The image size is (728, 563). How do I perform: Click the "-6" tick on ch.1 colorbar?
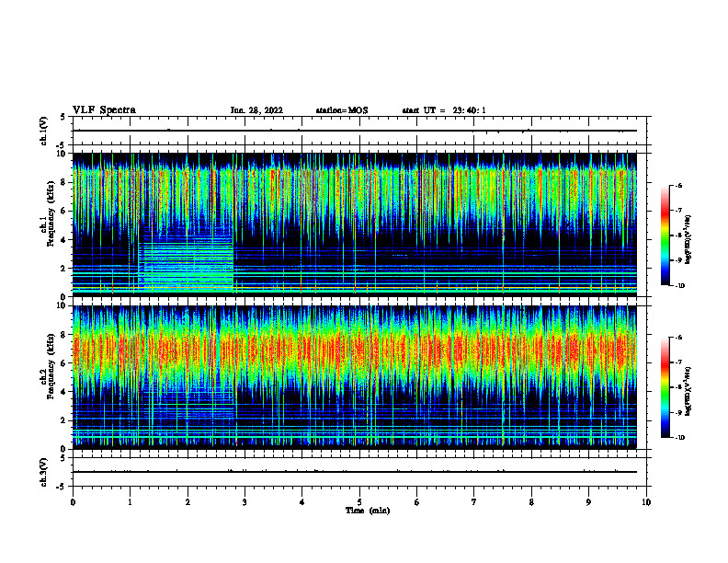click(678, 185)
